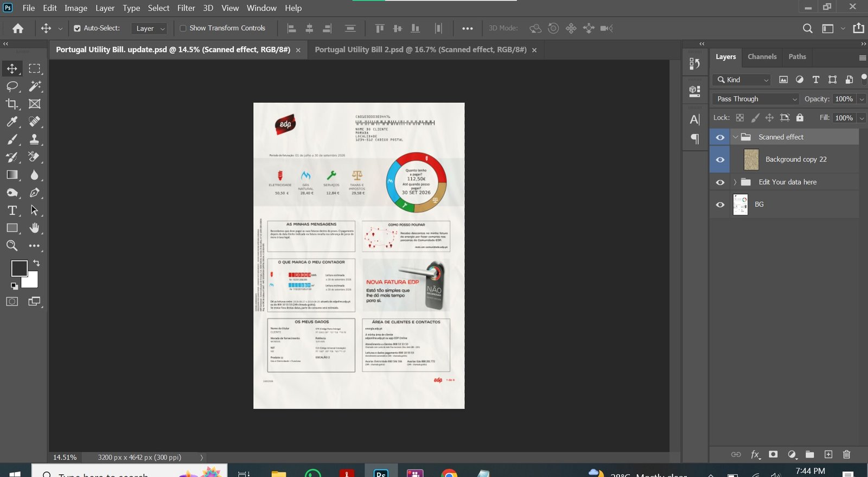The image size is (868, 477).
Task: Select the Lasso tool
Action: [12, 86]
